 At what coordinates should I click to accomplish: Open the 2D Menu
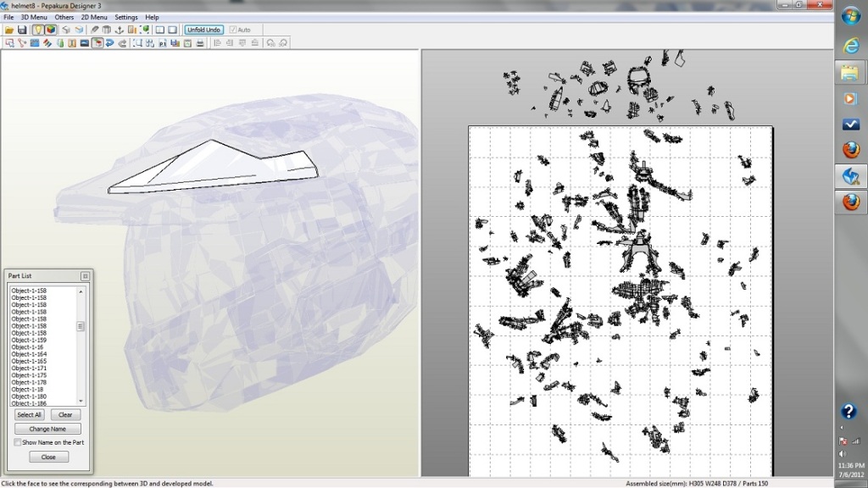pos(94,17)
